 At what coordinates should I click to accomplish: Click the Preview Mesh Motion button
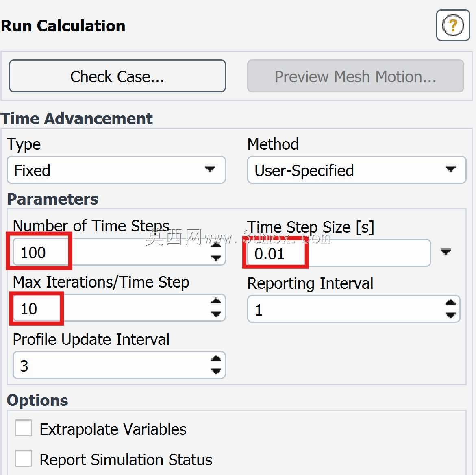pos(356,76)
